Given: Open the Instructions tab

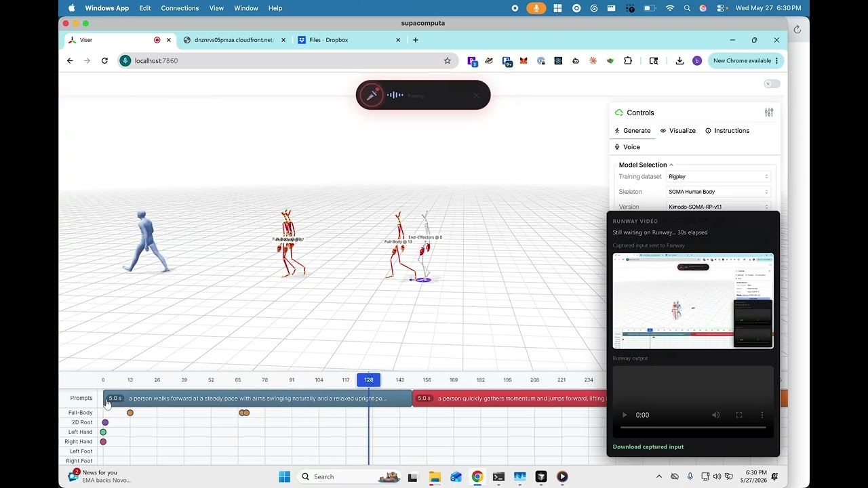Looking at the screenshot, I should [727, 131].
